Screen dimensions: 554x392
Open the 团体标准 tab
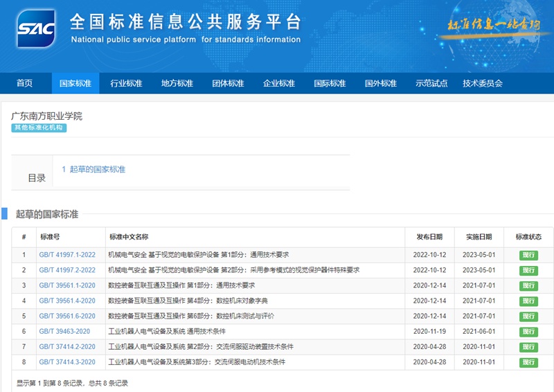[228, 83]
